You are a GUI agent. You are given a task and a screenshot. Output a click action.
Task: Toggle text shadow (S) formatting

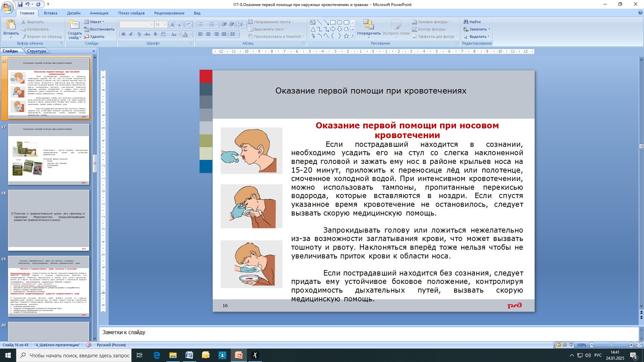coord(155,34)
